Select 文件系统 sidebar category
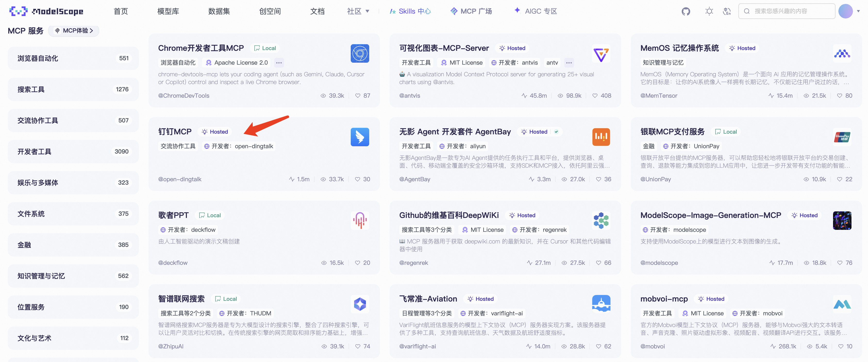 [x=73, y=214]
